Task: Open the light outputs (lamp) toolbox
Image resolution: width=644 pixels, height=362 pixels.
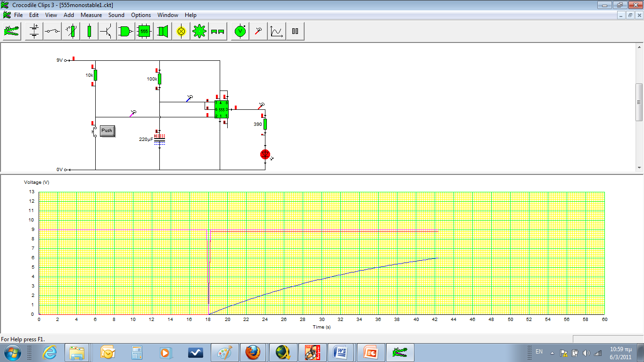Action: tap(181, 32)
